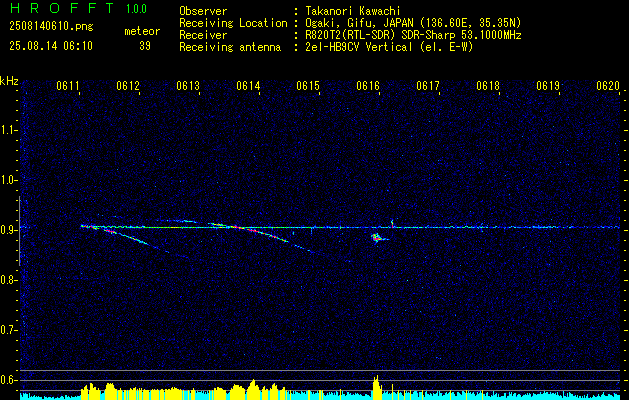Click the 0614 time marker

click(248, 86)
